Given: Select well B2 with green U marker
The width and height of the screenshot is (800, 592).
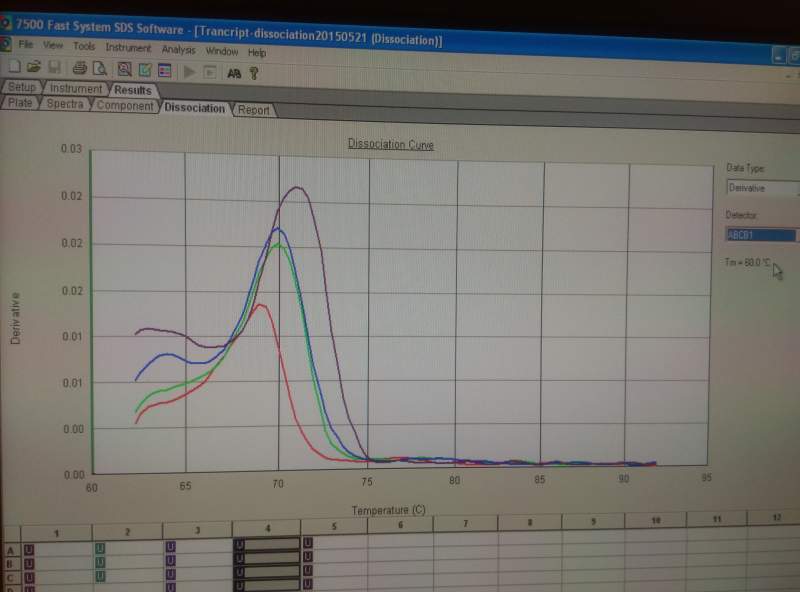Looking at the screenshot, I should click(128, 562).
